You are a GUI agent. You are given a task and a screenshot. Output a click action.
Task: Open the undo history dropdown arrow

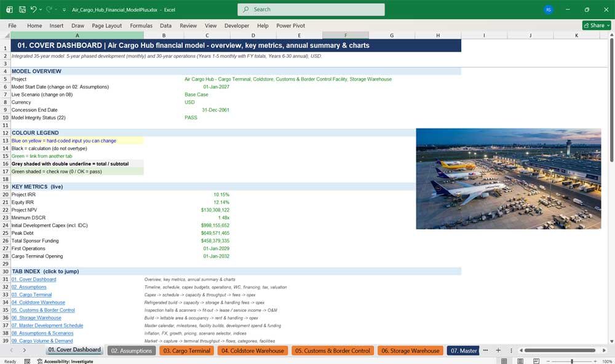point(41,9)
